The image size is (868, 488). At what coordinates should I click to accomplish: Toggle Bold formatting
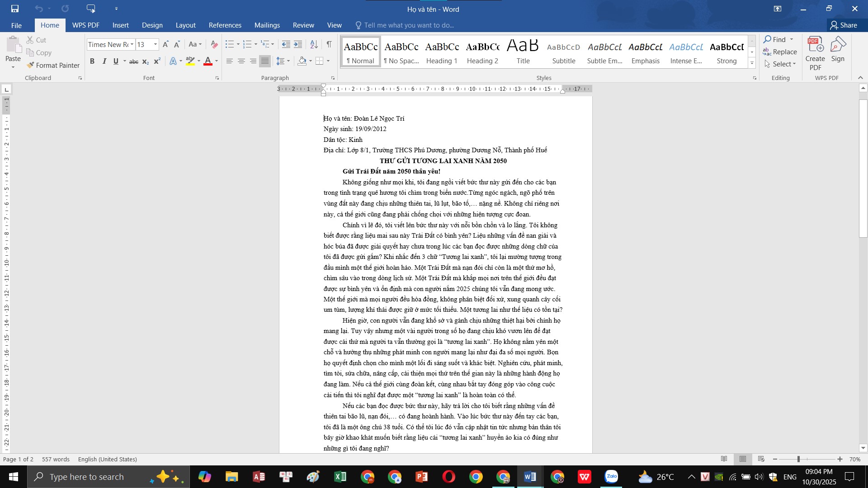point(92,61)
